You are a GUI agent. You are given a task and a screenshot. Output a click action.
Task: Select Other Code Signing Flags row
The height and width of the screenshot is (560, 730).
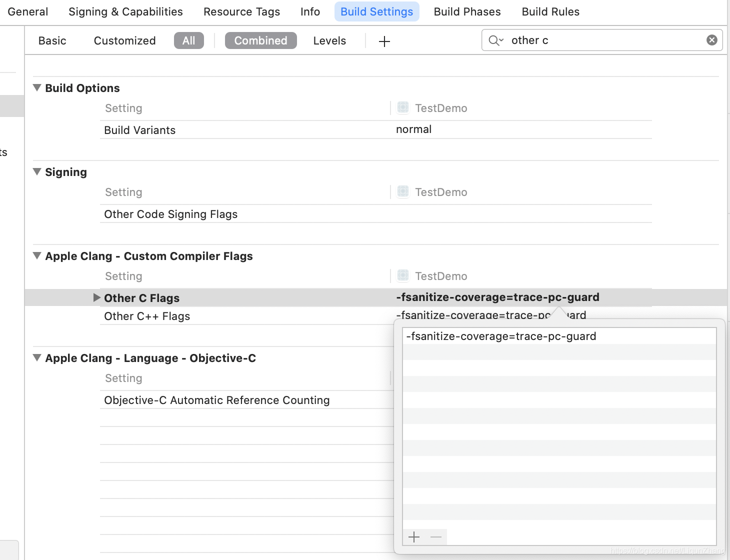tap(376, 214)
